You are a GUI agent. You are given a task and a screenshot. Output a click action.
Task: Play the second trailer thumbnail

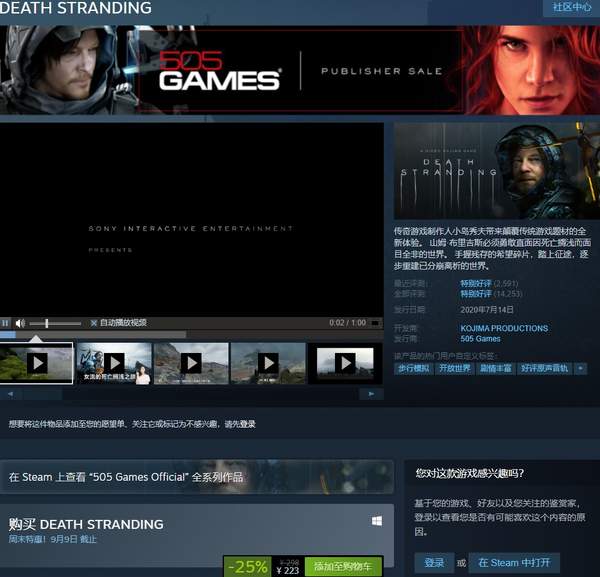(x=114, y=363)
